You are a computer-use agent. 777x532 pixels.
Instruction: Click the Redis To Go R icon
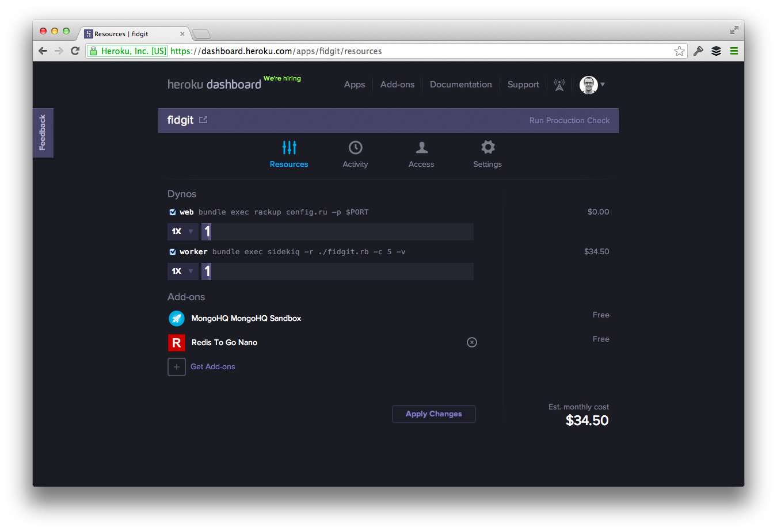point(177,343)
